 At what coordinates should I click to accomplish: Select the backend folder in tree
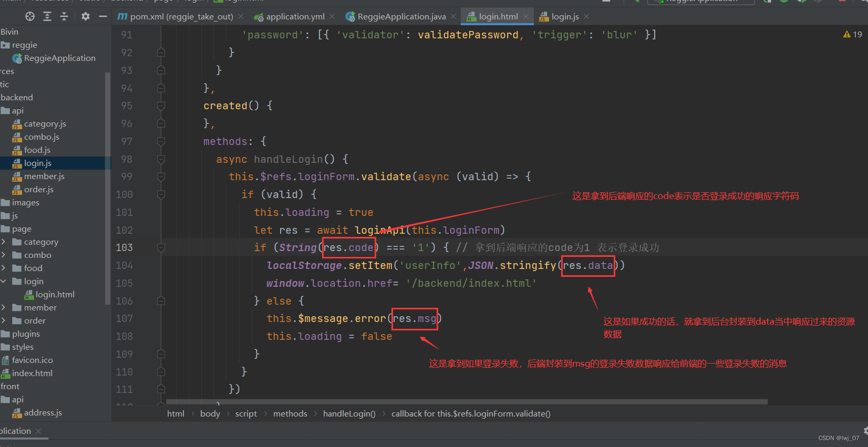(17, 97)
